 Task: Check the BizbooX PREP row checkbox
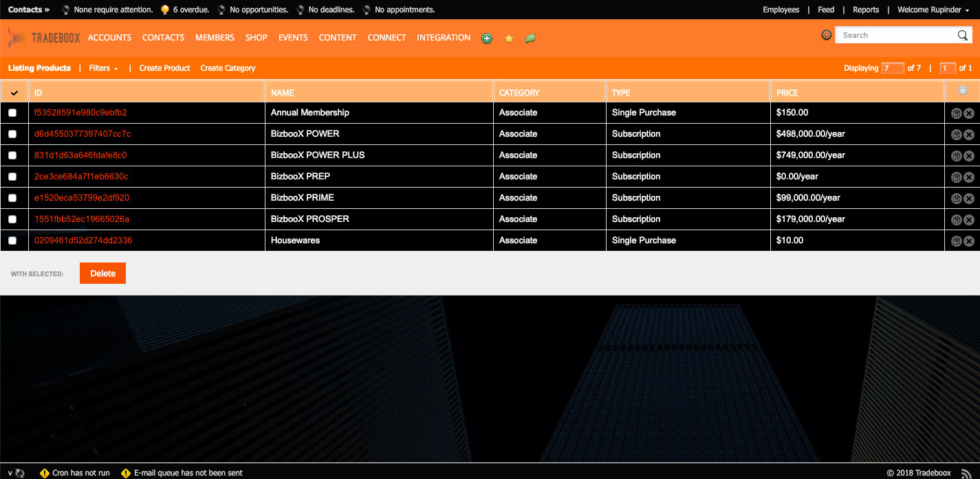click(12, 177)
